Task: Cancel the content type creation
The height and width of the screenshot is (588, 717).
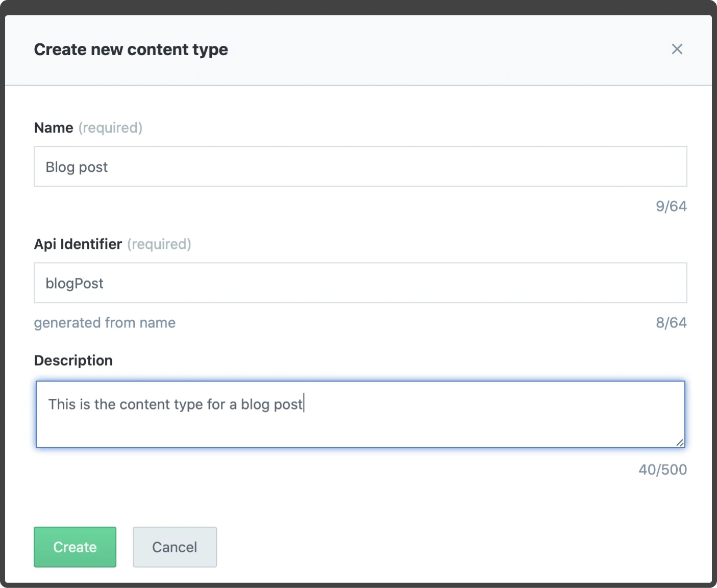Action: point(175,547)
